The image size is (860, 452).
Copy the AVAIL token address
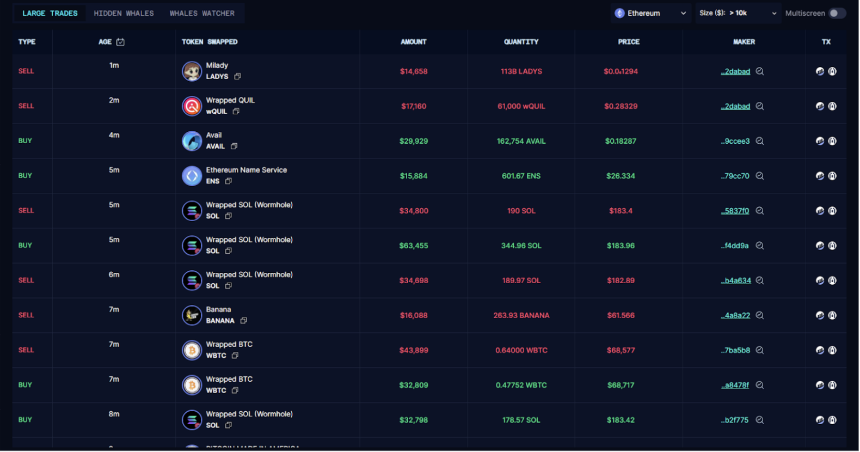pos(234,146)
